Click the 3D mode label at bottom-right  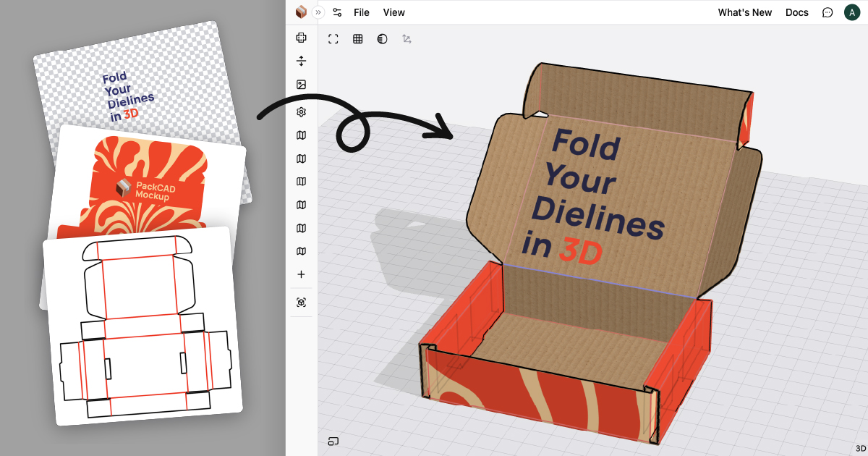860,449
